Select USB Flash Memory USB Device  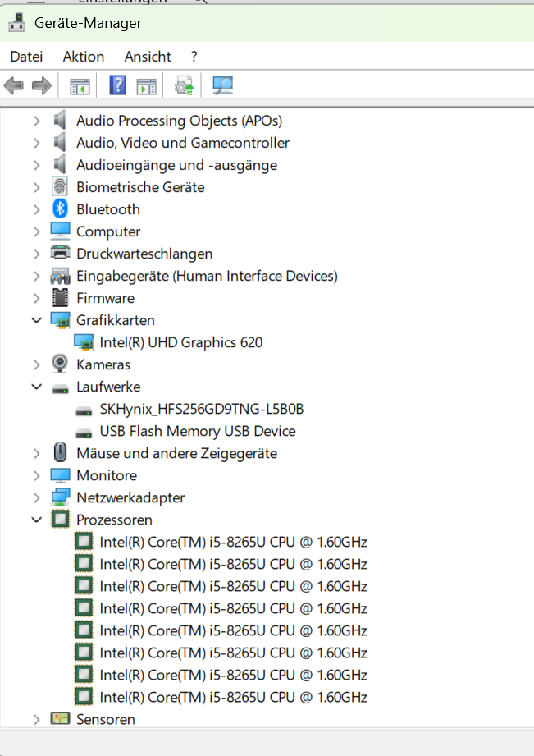(198, 431)
